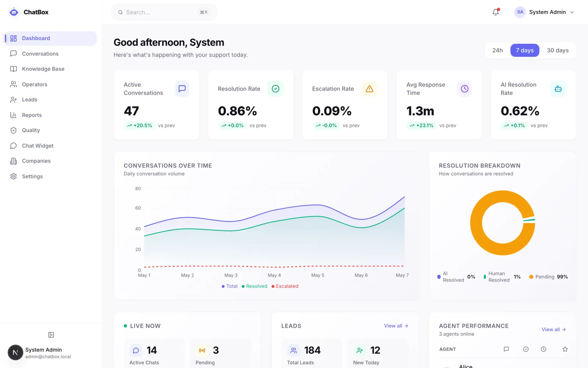View all agent performance link
Image resolution: width=588 pixels, height=368 pixels.
[554, 330]
